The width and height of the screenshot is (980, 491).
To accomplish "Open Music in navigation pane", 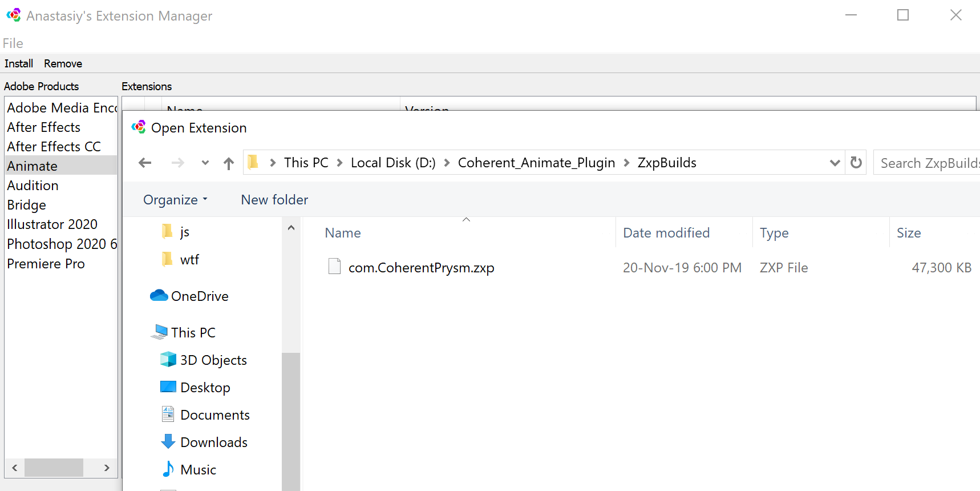I will (x=189, y=469).
